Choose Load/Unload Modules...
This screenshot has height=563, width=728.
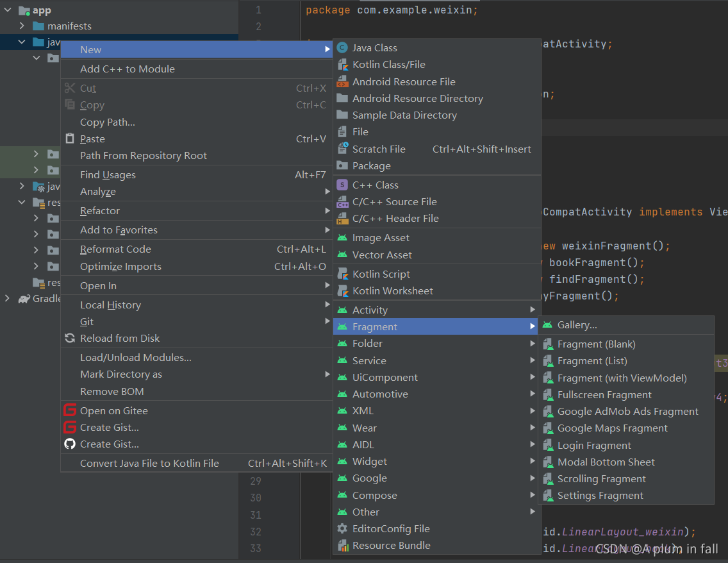pos(196,357)
